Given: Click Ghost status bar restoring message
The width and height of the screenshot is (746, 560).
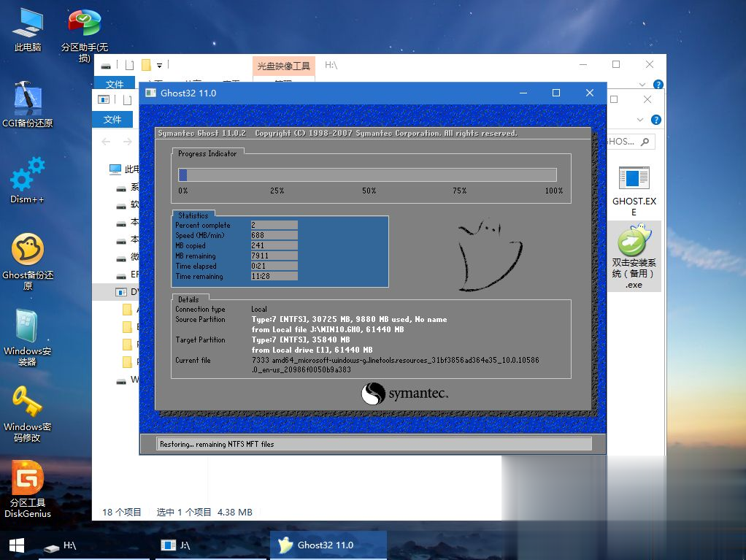Looking at the screenshot, I should (x=217, y=444).
